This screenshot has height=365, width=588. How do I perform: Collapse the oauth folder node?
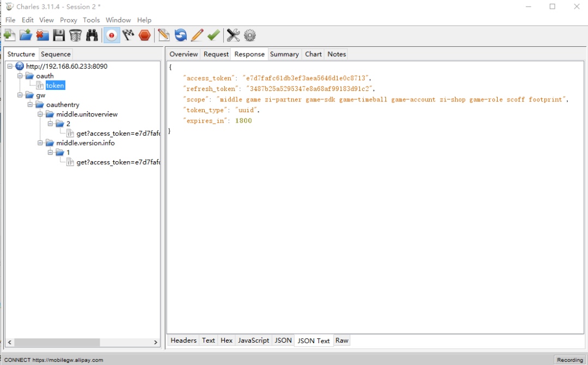(x=20, y=76)
